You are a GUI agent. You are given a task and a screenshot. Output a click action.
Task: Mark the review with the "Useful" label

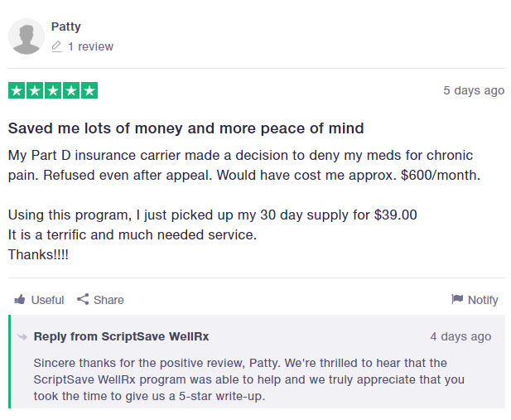tap(47, 300)
